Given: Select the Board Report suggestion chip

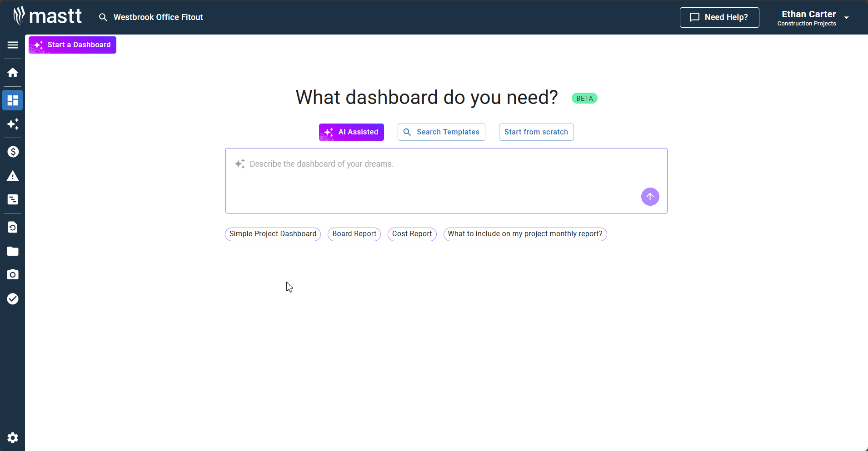Looking at the screenshot, I should [x=354, y=234].
